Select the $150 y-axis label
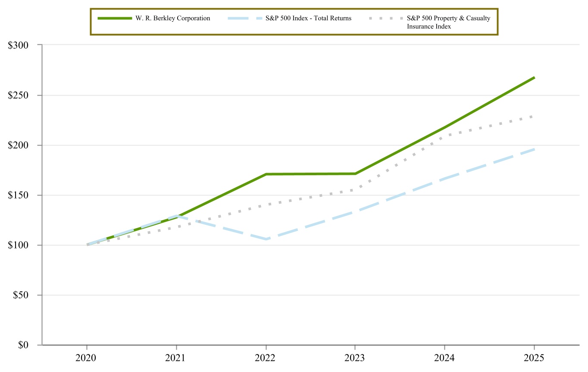 pyautogui.click(x=18, y=195)
